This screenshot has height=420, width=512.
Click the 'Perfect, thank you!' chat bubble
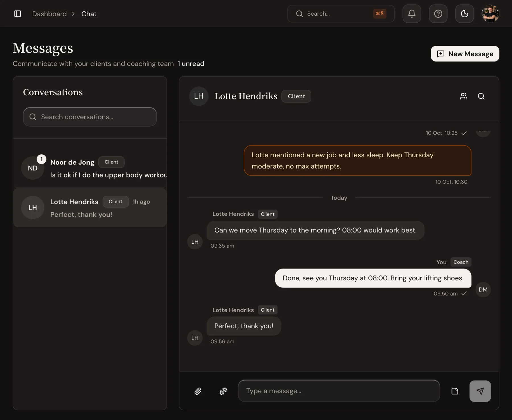pos(244,326)
